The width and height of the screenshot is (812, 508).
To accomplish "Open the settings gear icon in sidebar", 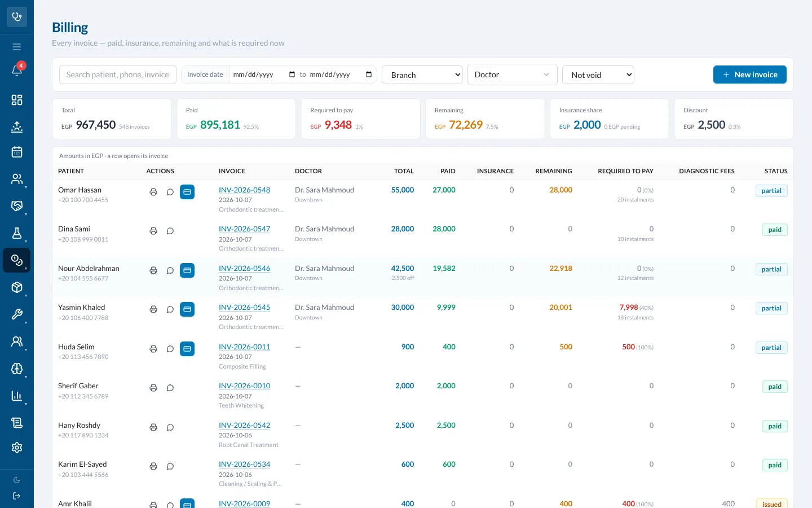I will point(17,448).
